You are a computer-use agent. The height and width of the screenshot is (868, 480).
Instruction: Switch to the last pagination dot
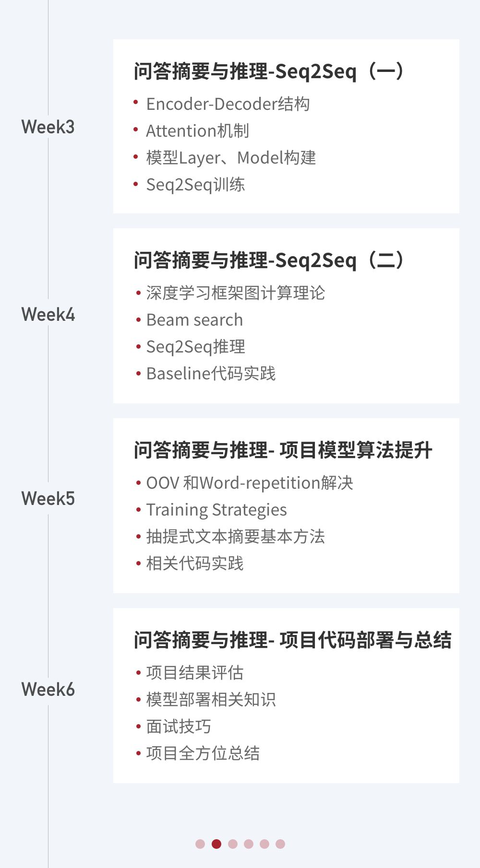280,844
